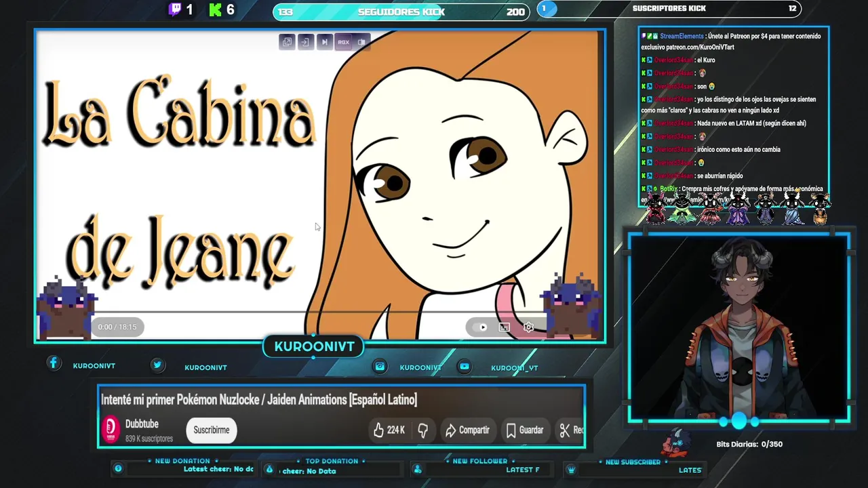Toggle subtitles in the video player

pos(505,327)
